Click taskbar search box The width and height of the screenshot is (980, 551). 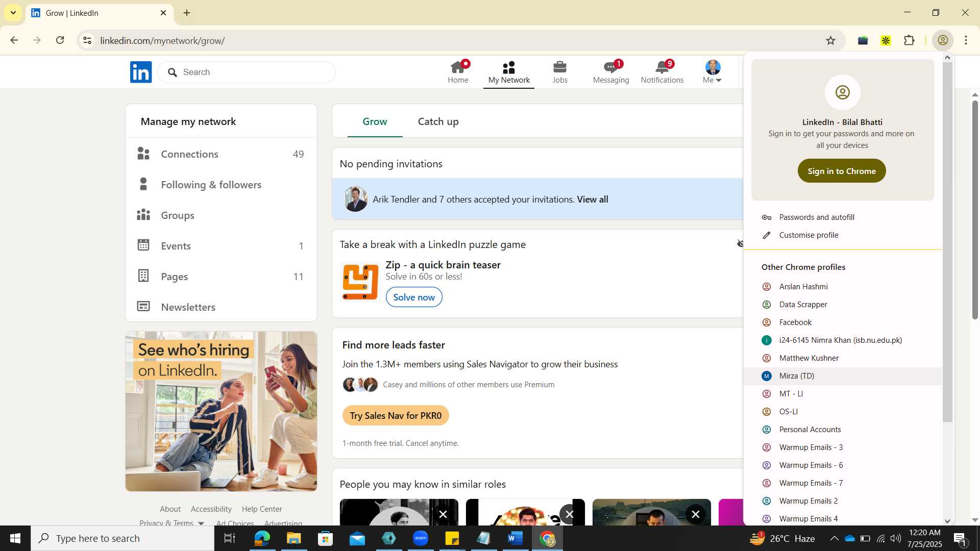[x=122, y=538]
